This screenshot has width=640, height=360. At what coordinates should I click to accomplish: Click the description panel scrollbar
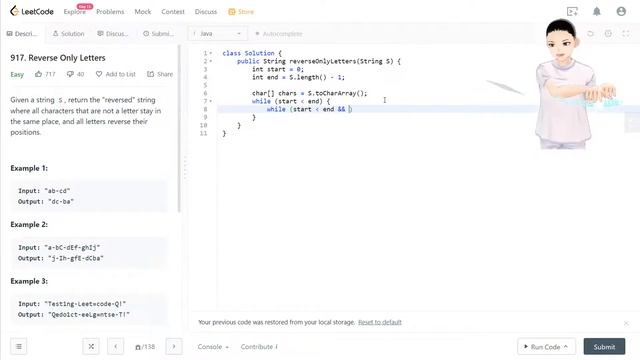pyautogui.click(x=179, y=129)
